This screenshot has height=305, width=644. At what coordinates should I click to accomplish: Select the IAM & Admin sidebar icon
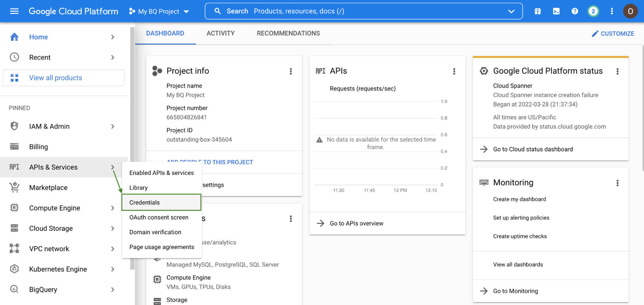pos(14,126)
